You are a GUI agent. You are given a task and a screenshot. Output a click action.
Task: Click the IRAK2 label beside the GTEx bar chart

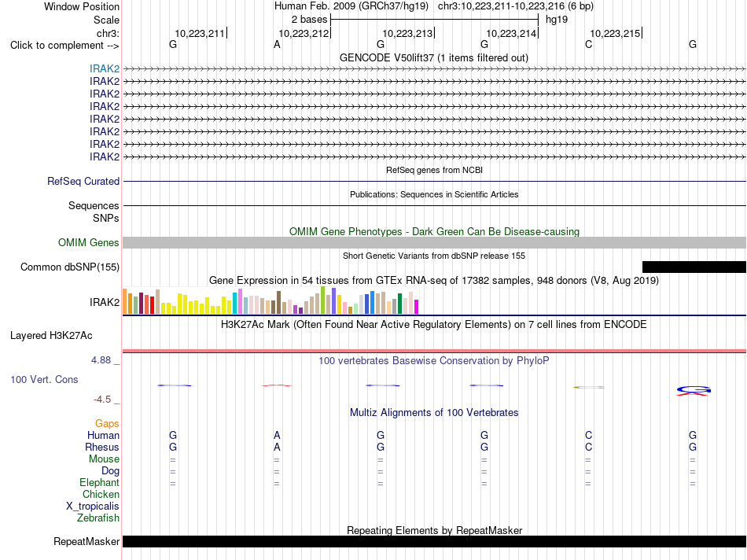105,302
